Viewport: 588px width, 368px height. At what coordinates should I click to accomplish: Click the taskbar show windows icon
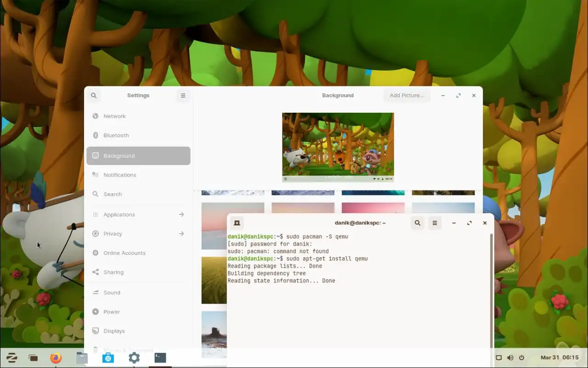pyautogui.click(x=33, y=358)
